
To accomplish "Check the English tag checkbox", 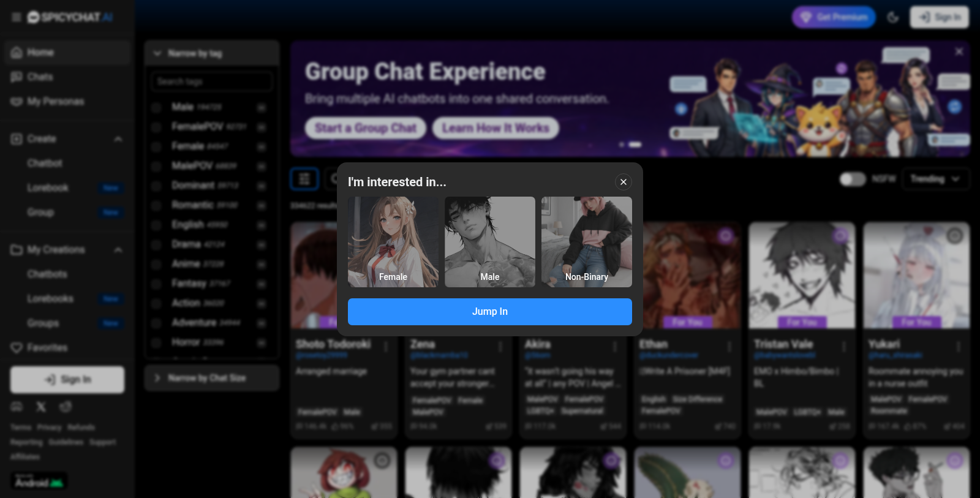I will coord(156,225).
